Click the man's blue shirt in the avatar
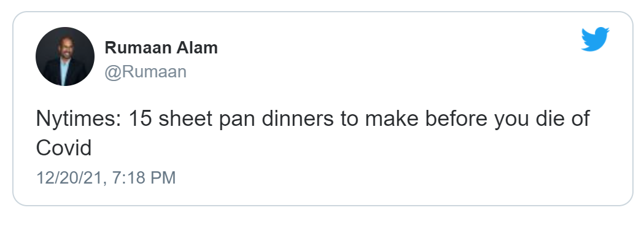The width and height of the screenshot is (644, 229). (x=65, y=72)
